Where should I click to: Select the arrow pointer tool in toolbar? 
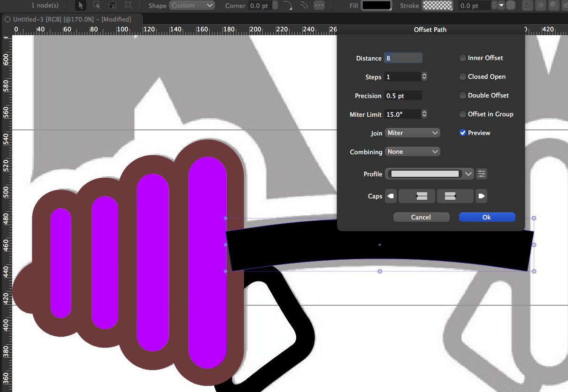coord(81,6)
